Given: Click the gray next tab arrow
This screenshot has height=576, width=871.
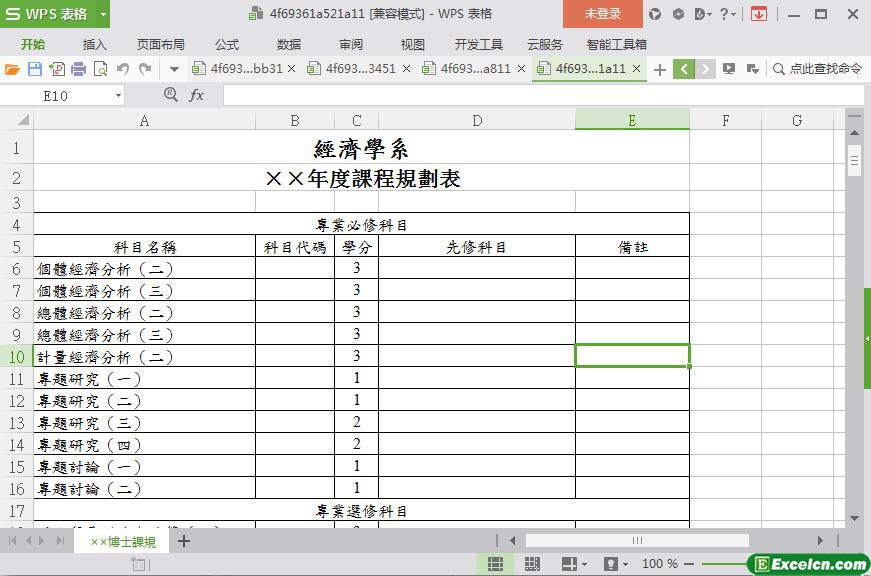Looking at the screenshot, I should tap(705, 69).
